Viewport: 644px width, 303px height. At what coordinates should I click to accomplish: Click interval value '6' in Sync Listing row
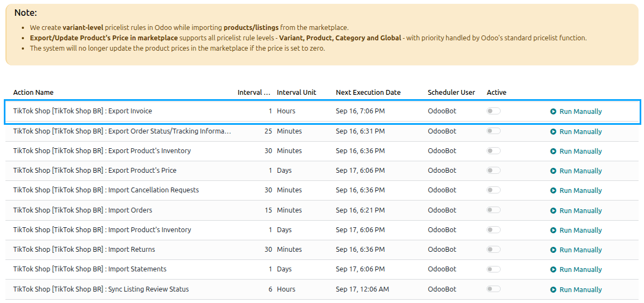270,289
